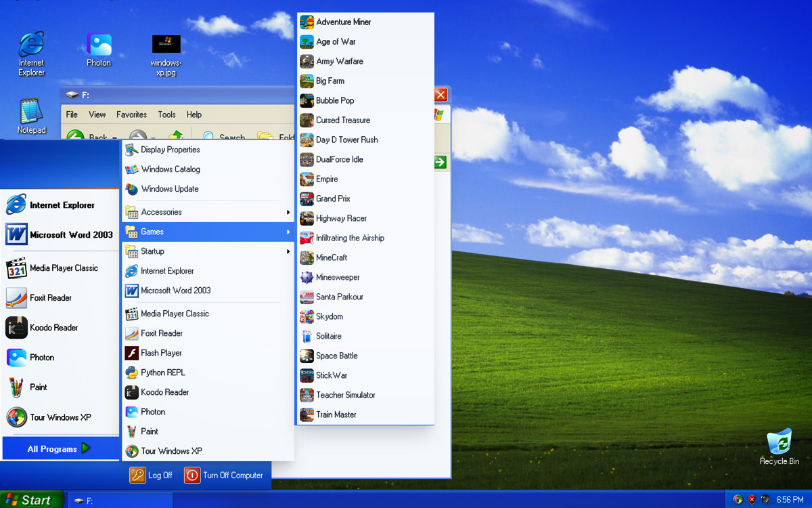Expand the Games submenu folder
This screenshot has height=508, width=812.
click(208, 232)
